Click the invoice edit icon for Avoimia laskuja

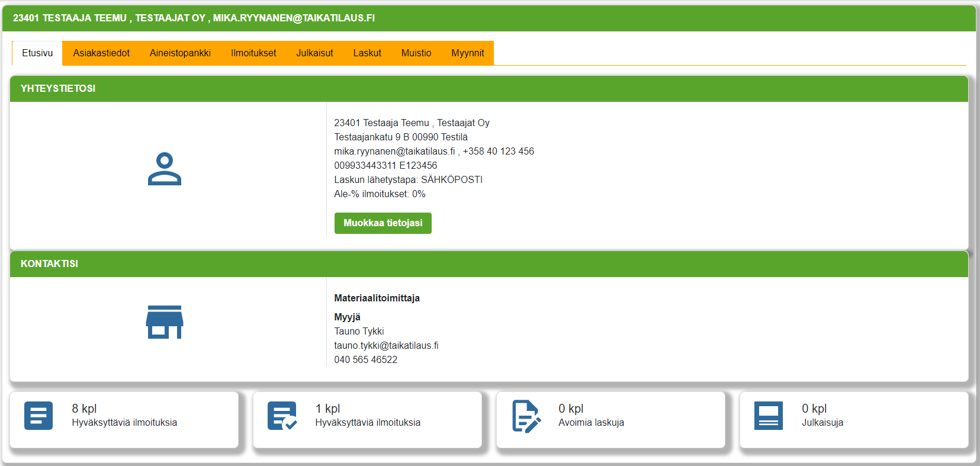click(526, 416)
